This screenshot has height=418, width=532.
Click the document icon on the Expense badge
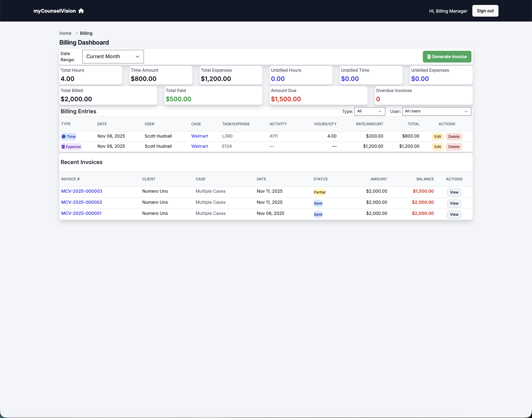click(x=63, y=147)
